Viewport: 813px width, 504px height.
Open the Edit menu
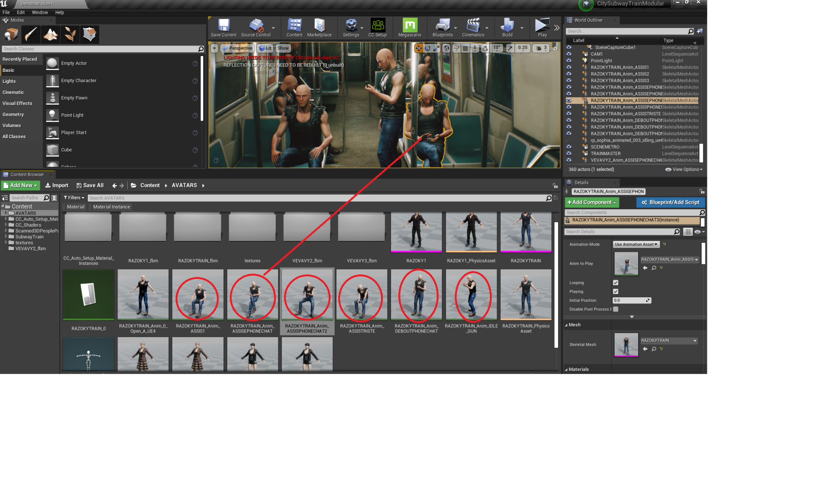(21, 13)
